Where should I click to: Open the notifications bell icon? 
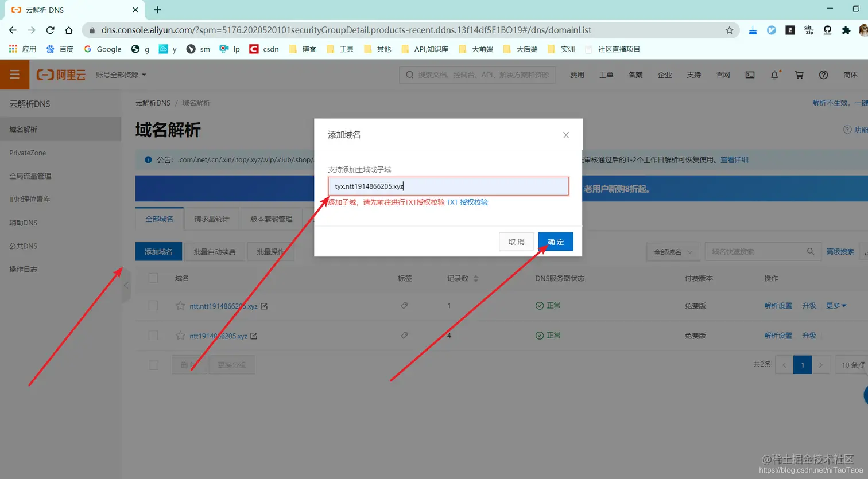point(774,75)
